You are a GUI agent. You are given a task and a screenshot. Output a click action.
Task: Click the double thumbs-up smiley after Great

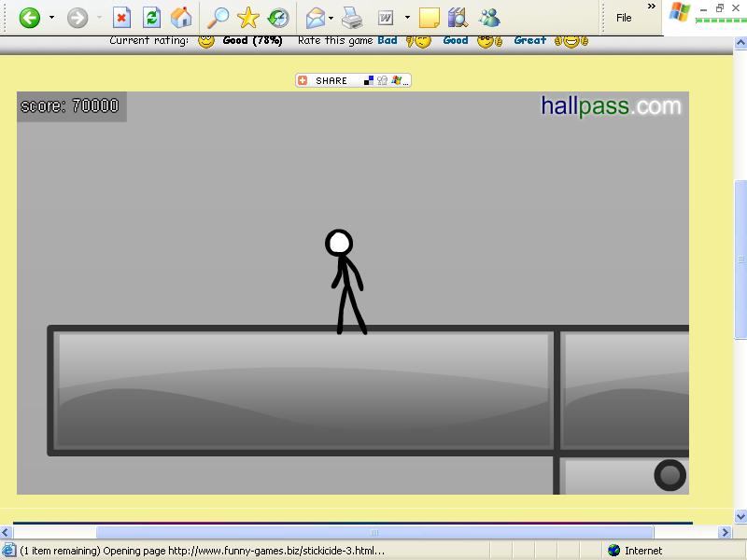point(571,41)
